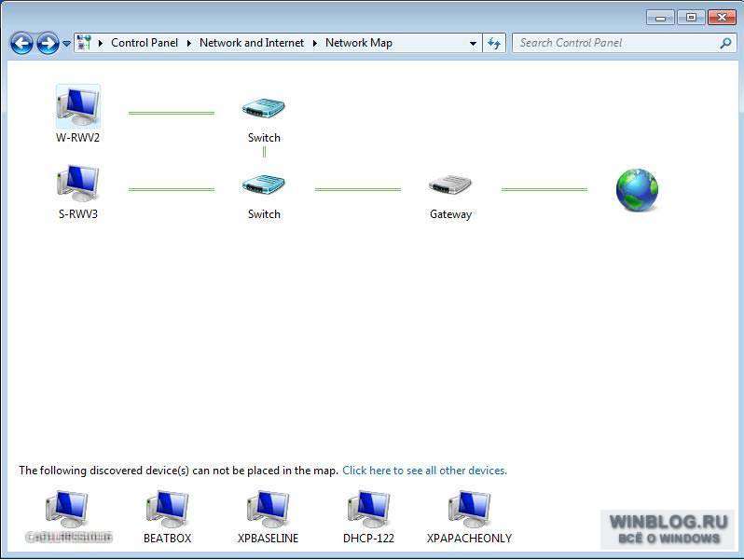The height and width of the screenshot is (560, 744).
Task: Click the S-RWV3 label text
Action: [77, 214]
